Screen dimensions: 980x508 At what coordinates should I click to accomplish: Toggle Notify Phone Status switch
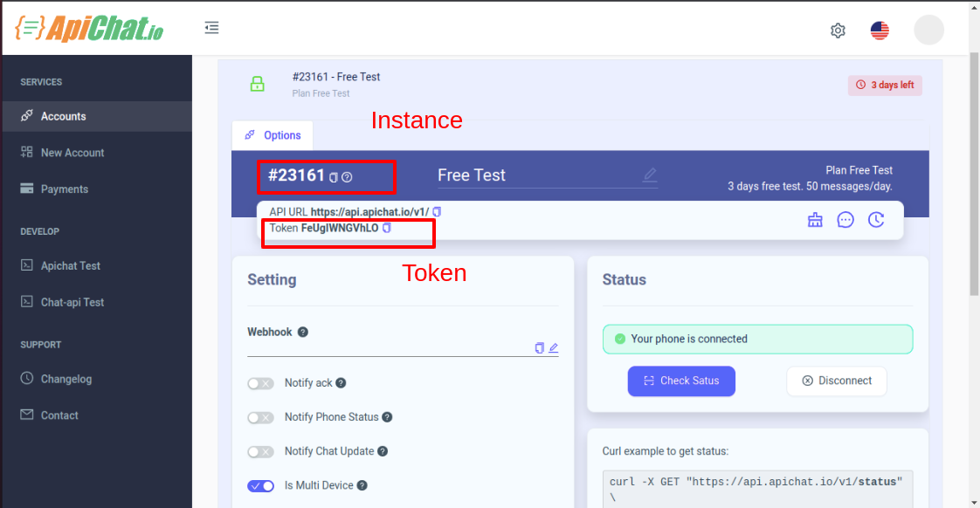click(260, 417)
